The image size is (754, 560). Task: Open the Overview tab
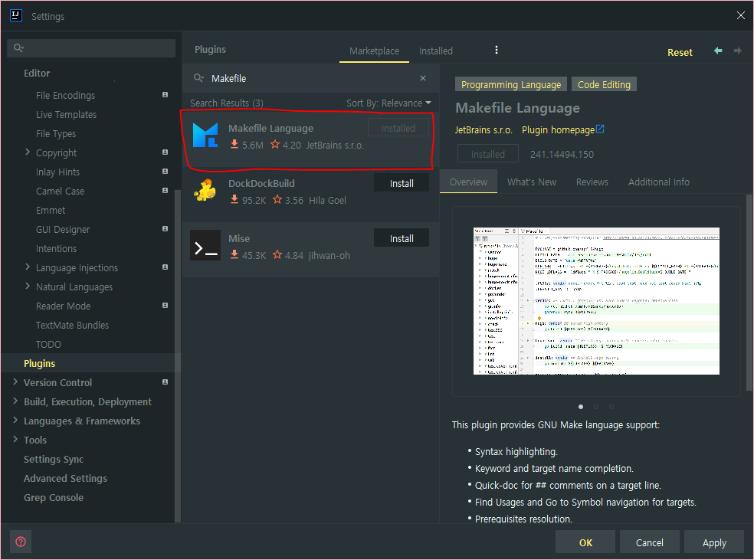tap(468, 182)
